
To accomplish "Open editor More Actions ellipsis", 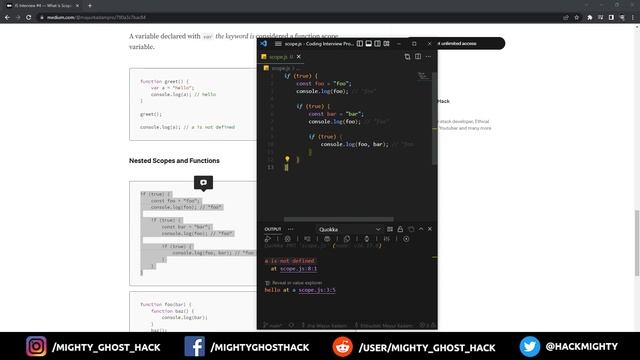I will [428, 57].
